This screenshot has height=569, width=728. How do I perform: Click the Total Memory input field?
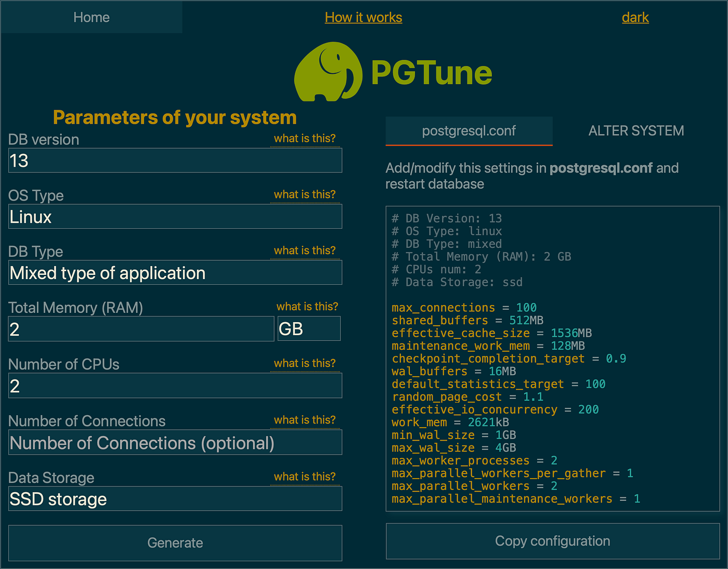[x=140, y=328]
